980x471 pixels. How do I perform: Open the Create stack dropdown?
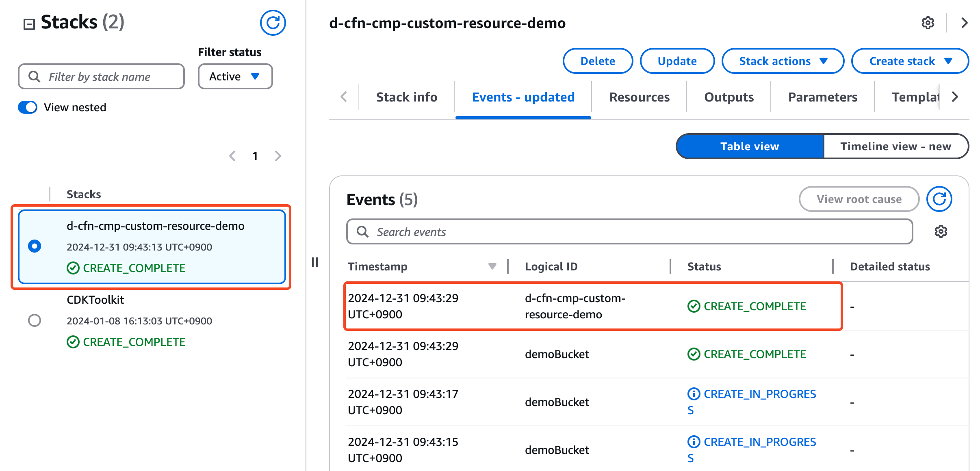[910, 61]
